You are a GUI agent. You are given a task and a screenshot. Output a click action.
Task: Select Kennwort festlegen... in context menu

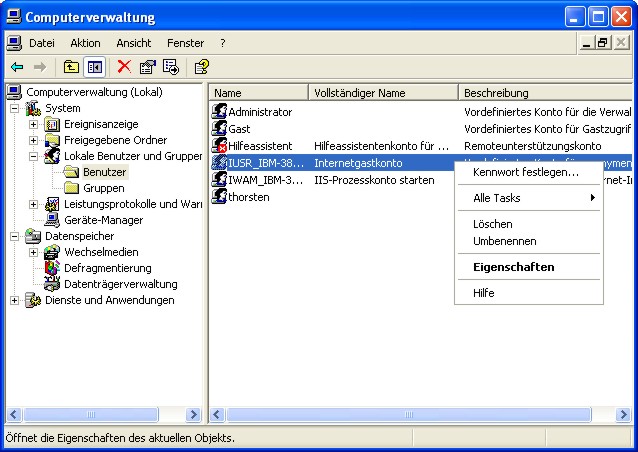(525, 172)
